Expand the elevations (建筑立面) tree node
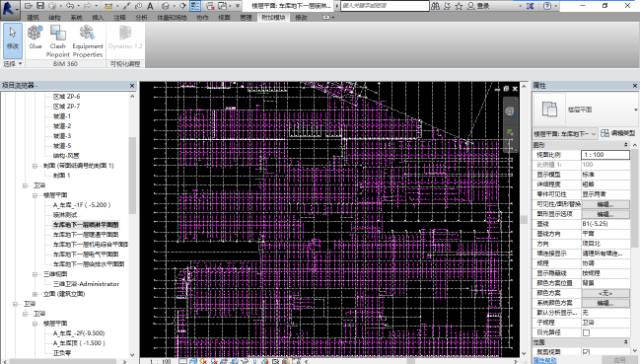Viewport: 640px width, 364px height. (x=36, y=294)
